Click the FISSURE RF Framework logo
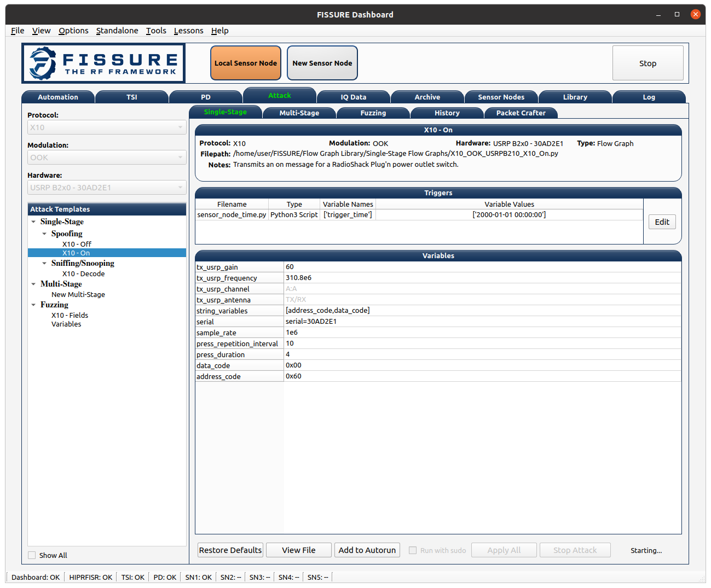Viewport: 711px width, 588px height. [x=103, y=63]
